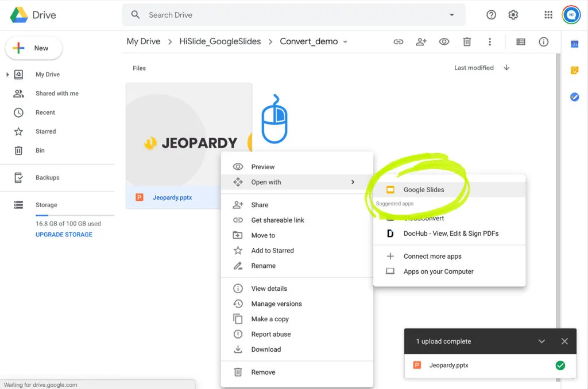Viewport: 588px width, 389px height.
Task: Open Convert_demo folder dropdown
Action: tap(345, 42)
